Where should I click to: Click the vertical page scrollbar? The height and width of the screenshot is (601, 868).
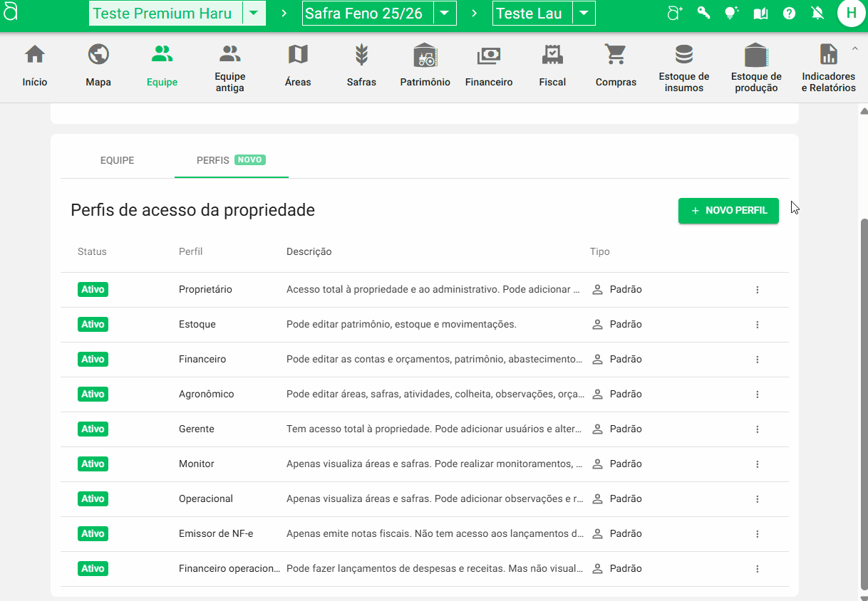864,356
